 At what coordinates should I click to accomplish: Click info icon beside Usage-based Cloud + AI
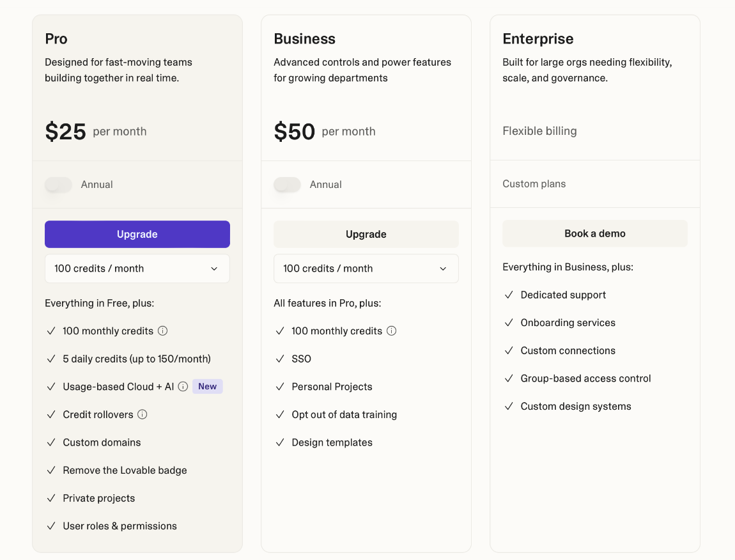pyautogui.click(x=183, y=387)
